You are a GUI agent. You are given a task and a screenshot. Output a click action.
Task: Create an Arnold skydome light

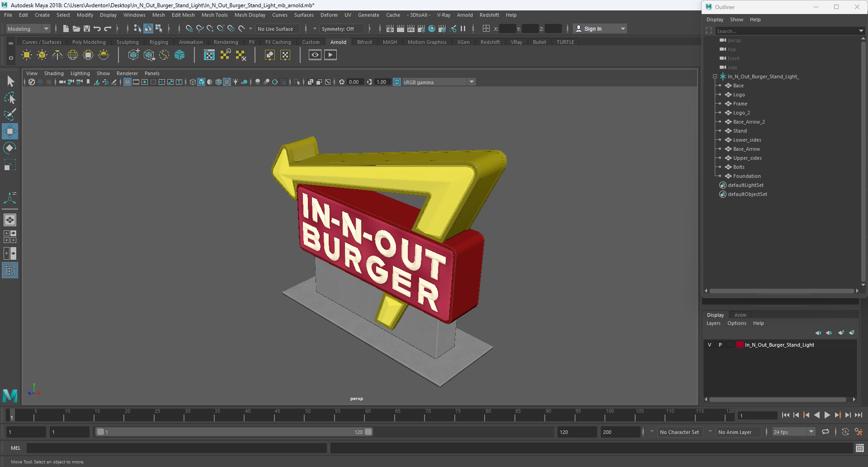(x=73, y=55)
